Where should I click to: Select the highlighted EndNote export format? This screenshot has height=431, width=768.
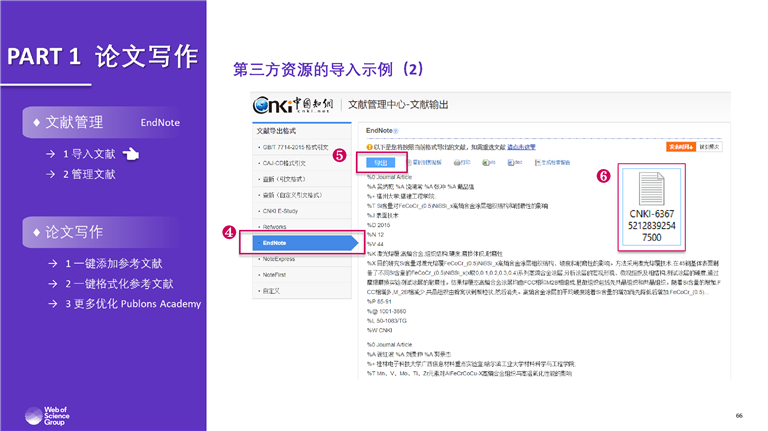point(305,243)
